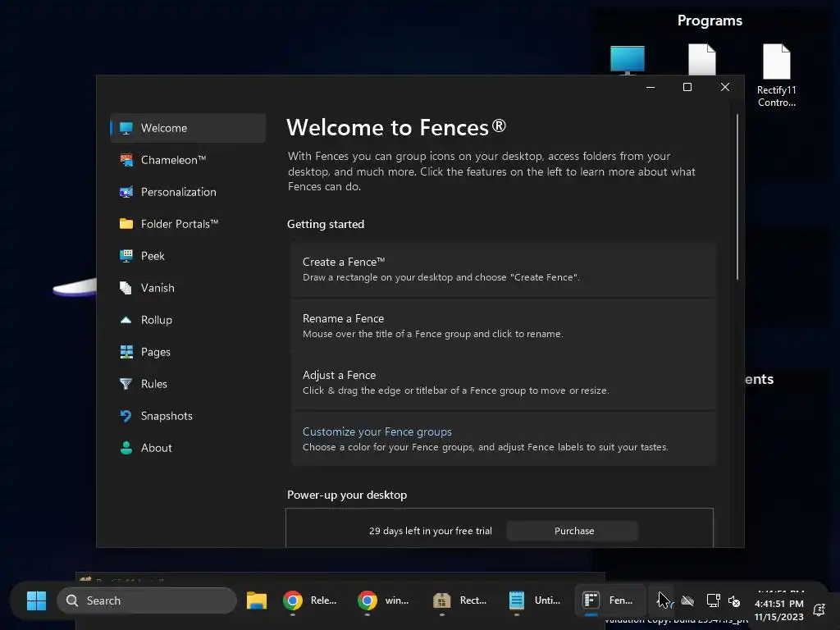Switch to the Chrome 'Rele...' taskbar window
Screen dimensions: 840x630
(x=311, y=600)
